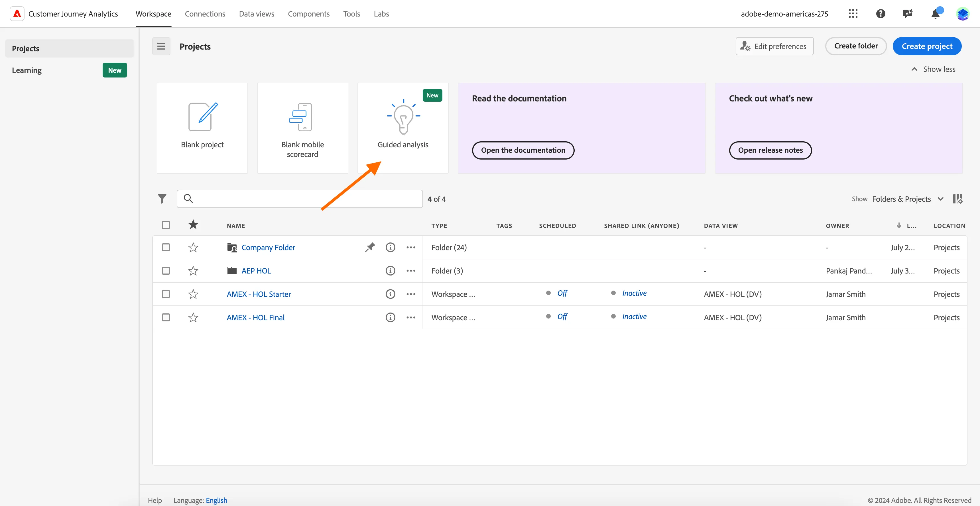
Task: Check the Company Folder row checkbox
Action: 166,247
